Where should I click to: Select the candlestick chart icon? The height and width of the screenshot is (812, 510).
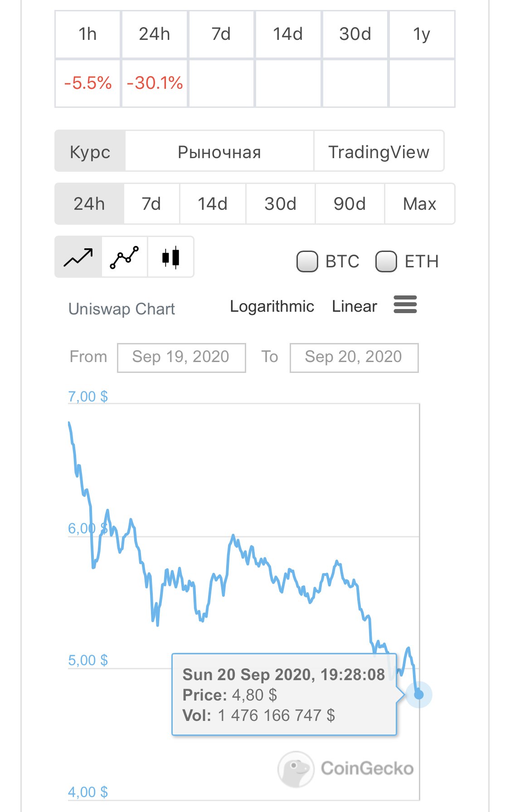170,257
